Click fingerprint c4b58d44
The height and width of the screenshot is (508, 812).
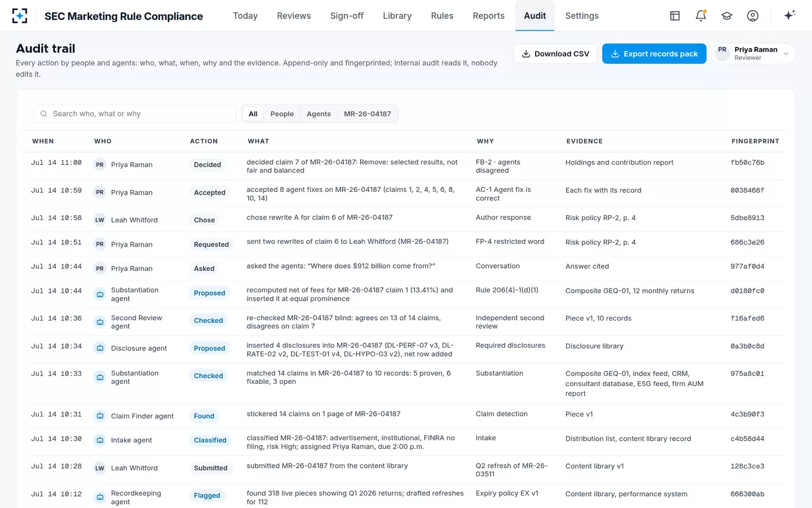click(x=747, y=439)
